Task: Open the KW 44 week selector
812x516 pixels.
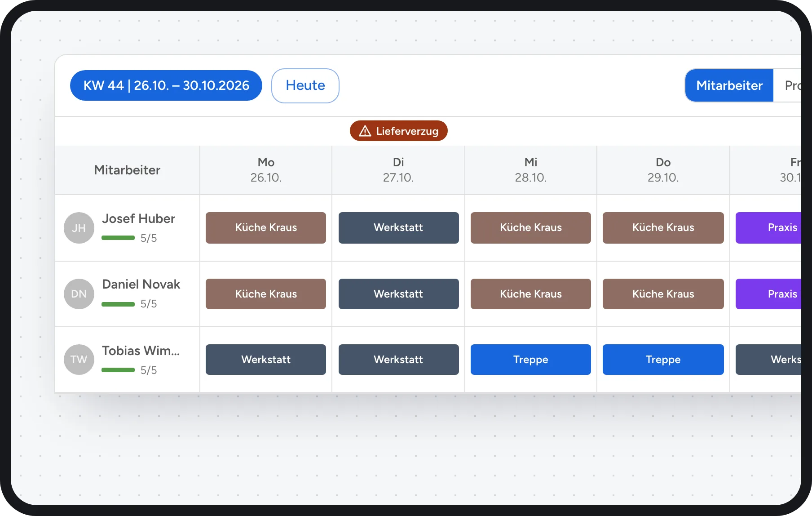Action: (166, 85)
